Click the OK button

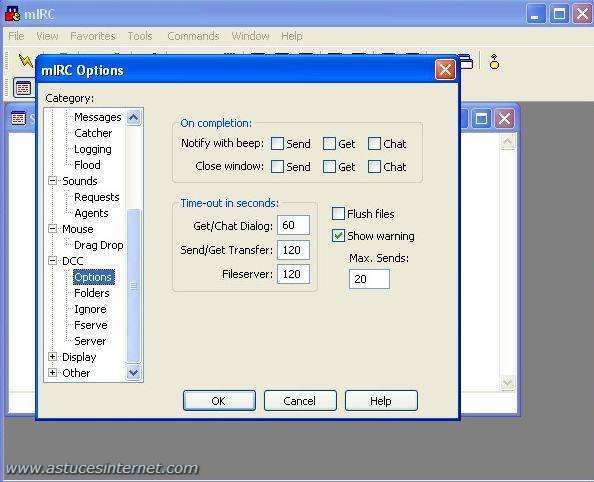(x=219, y=401)
